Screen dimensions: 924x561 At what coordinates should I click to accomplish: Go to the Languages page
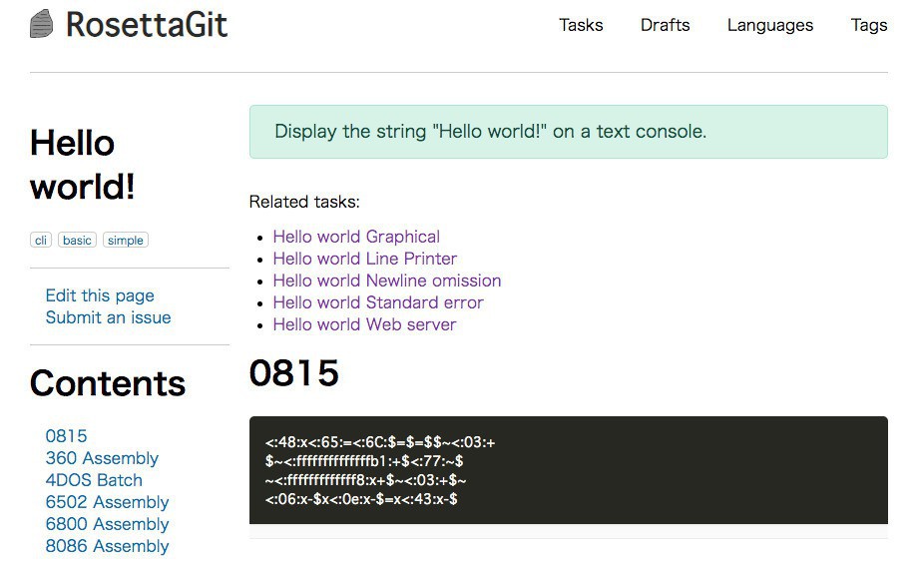(x=769, y=25)
